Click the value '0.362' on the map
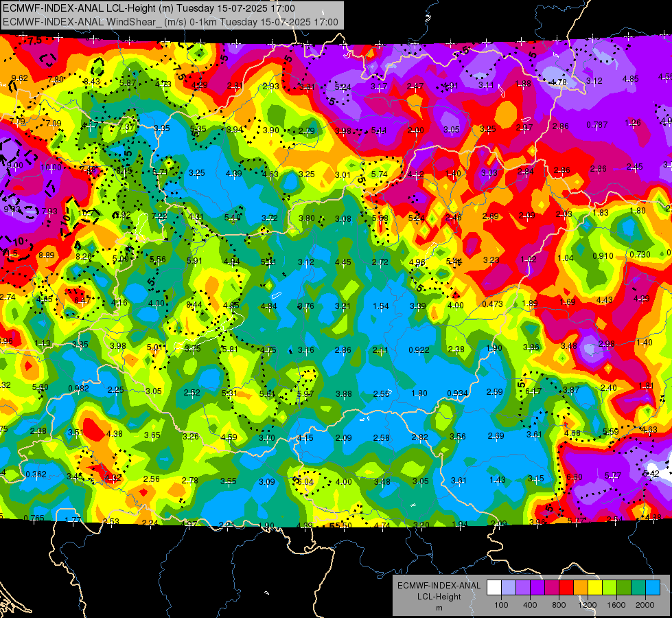Viewport: 672px width, 618px height. (x=36, y=474)
